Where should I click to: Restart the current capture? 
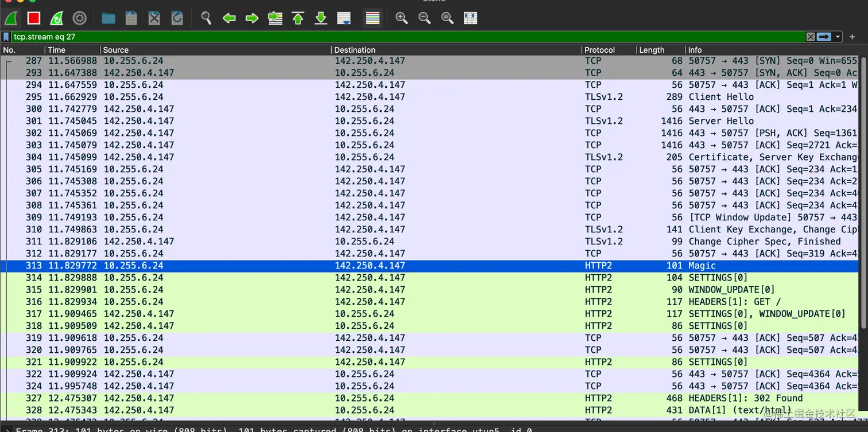tap(57, 18)
